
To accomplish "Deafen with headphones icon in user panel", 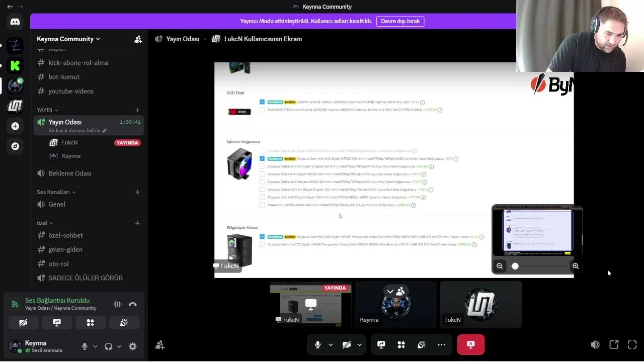I will (108, 346).
